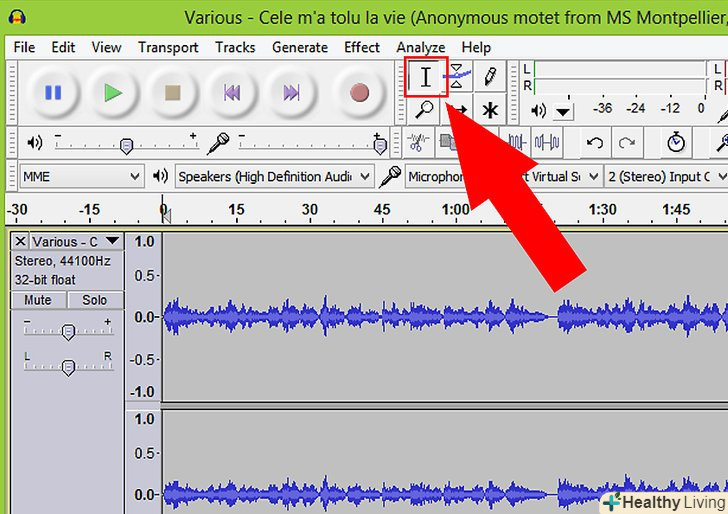Click the 30 second mark on timeline
This screenshot has height=514, width=728.
coord(310,209)
